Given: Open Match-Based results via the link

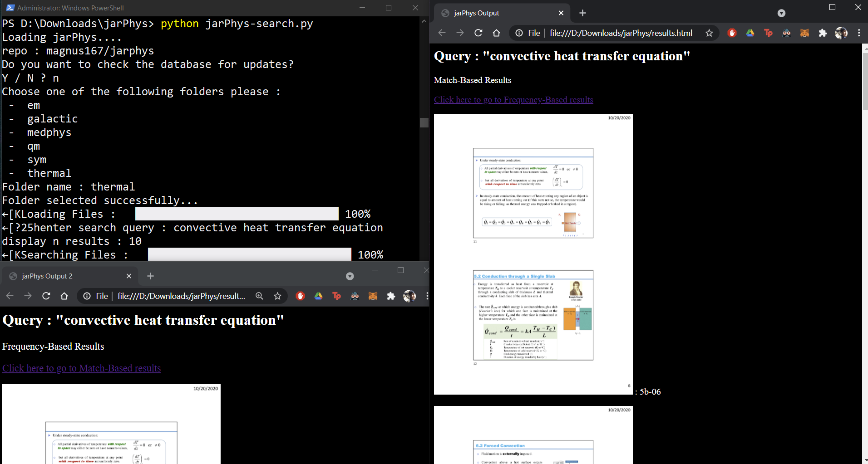Looking at the screenshot, I should click(81, 368).
